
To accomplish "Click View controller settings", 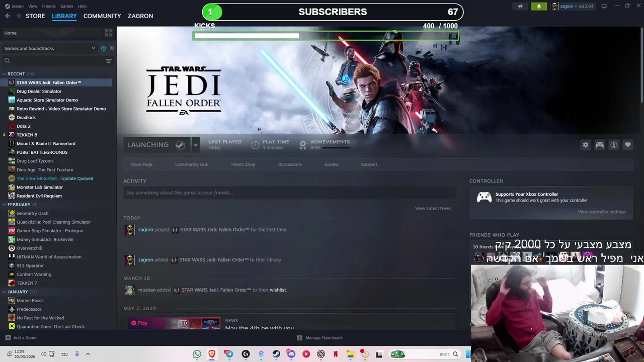I will (x=602, y=212).
